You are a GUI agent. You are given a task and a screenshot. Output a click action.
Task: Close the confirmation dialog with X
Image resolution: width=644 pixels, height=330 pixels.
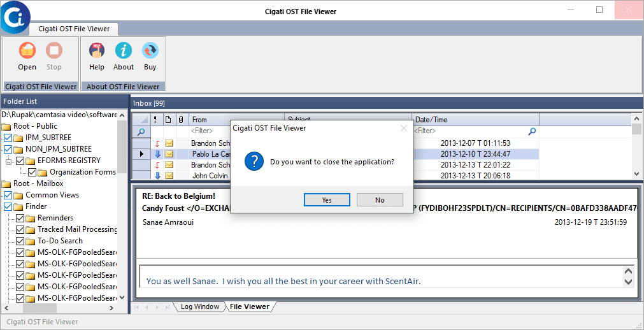(404, 128)
